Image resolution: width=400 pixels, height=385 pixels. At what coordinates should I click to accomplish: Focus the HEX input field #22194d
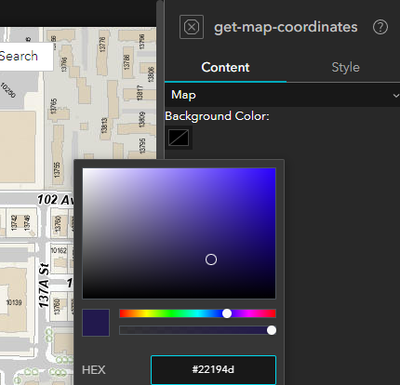(x=213, y=370)
